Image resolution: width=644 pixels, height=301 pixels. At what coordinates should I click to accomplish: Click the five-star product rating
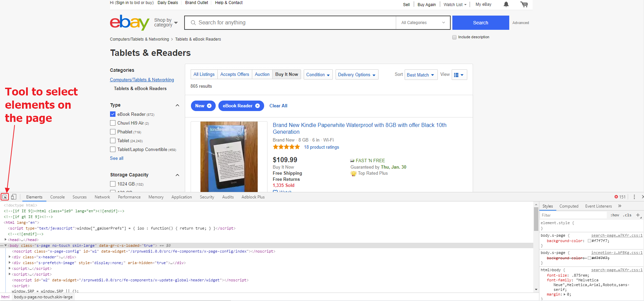pyautogui.click(x=286, y=147)
